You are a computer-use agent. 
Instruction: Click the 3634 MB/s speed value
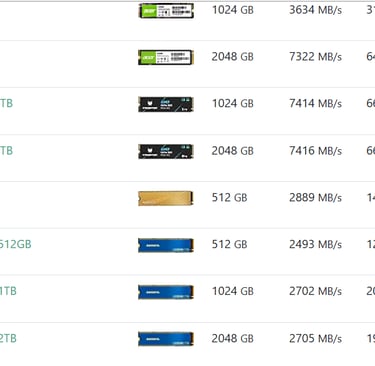click(x=315, y=10)
